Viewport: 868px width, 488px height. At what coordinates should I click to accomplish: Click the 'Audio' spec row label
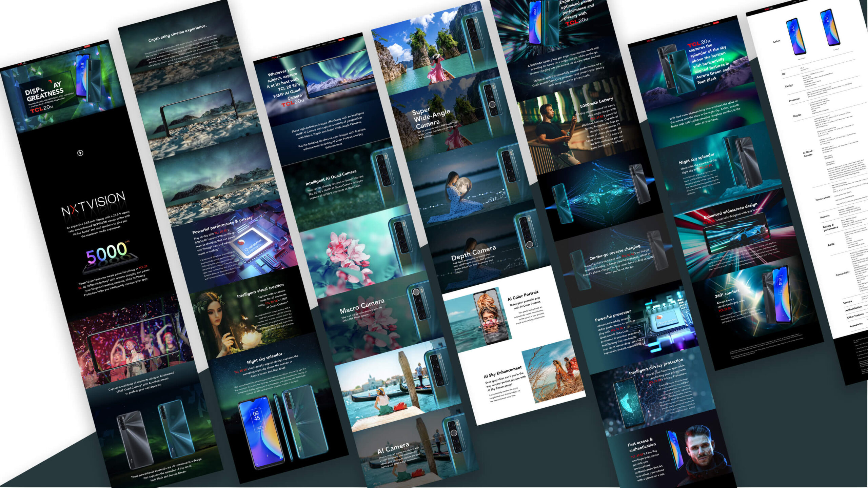coord(831,244)
